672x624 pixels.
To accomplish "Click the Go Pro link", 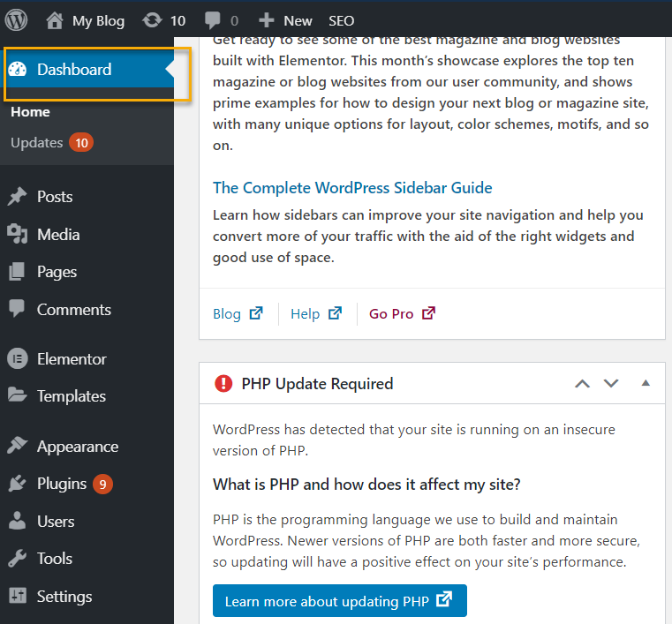I will [391, 314].
